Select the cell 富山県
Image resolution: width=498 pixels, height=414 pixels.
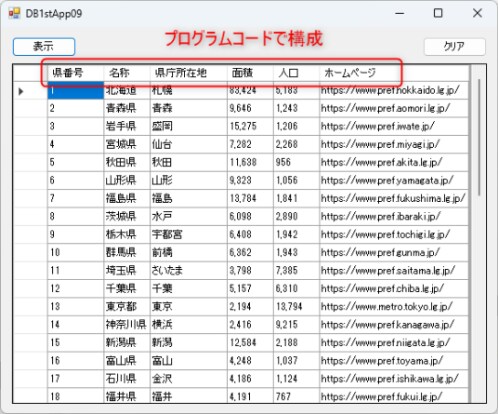[x=127, y=360]
